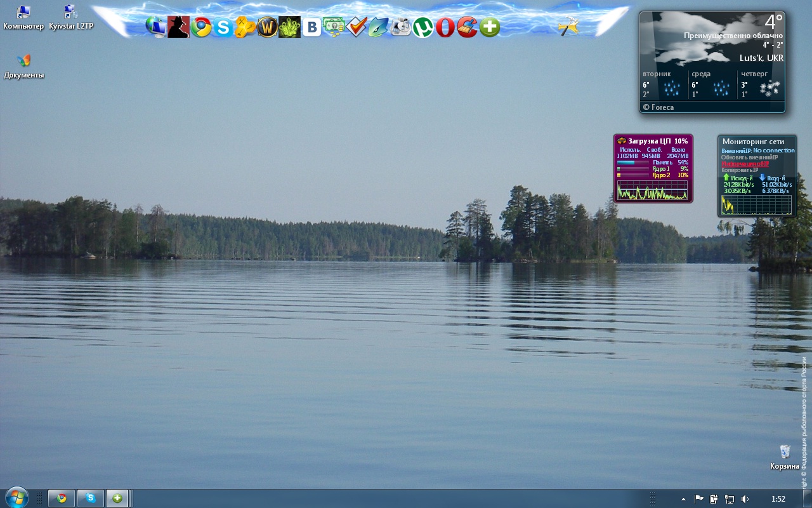Click the taskbar clock showing 1:52

(778, 499)
